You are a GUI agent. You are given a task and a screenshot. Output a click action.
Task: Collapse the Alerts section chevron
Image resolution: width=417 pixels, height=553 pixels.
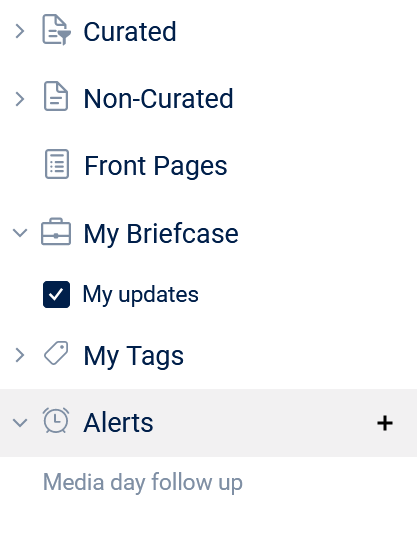20,423
